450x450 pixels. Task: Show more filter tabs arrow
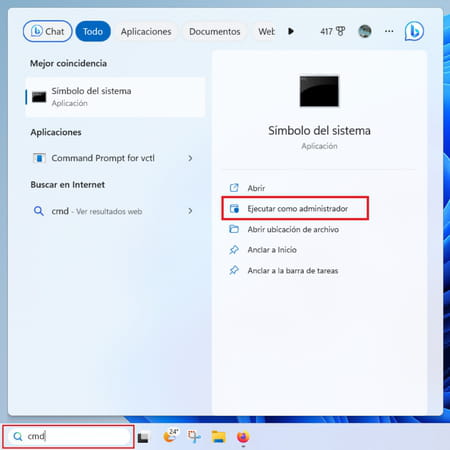(291, 31)
